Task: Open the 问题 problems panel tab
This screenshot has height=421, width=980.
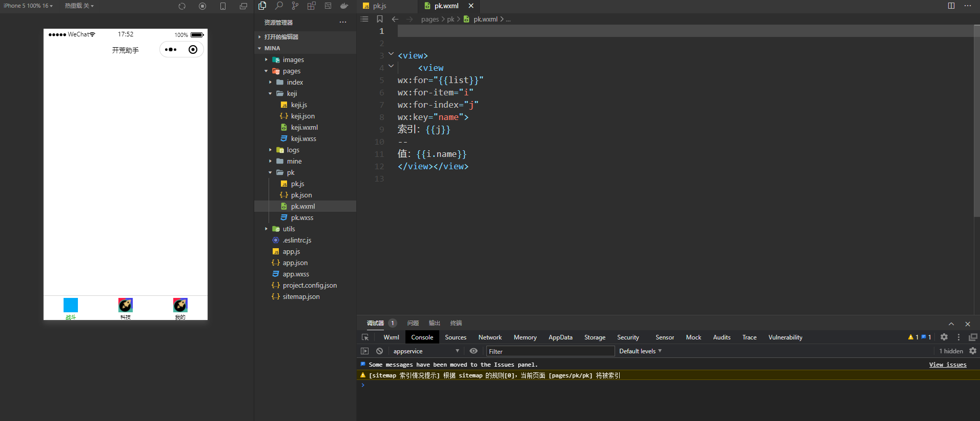Action: 413,323
